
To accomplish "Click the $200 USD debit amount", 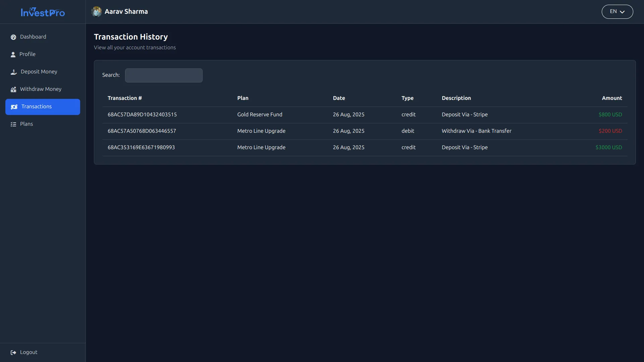I will pyautogui.click(x=610, y=131).
